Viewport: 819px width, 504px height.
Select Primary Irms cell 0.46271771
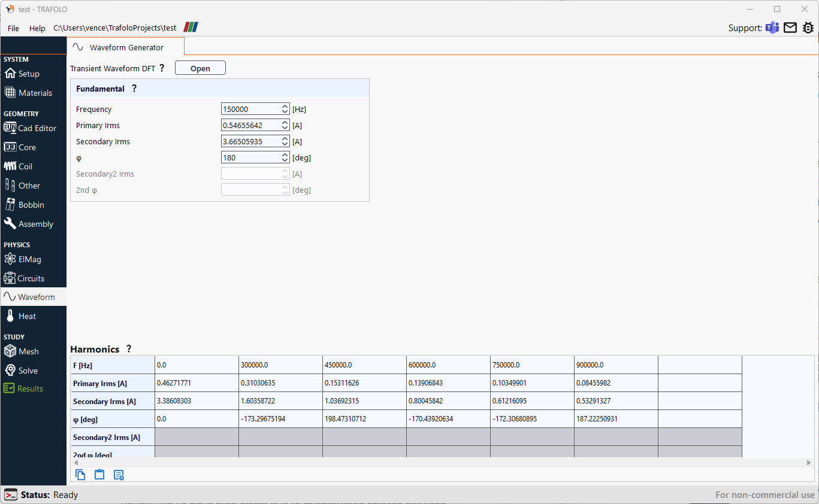click(x=197, y=383)
